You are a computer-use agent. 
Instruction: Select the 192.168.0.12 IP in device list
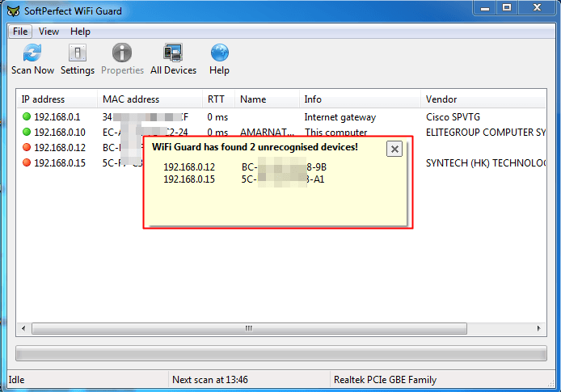tap(60, 148)
